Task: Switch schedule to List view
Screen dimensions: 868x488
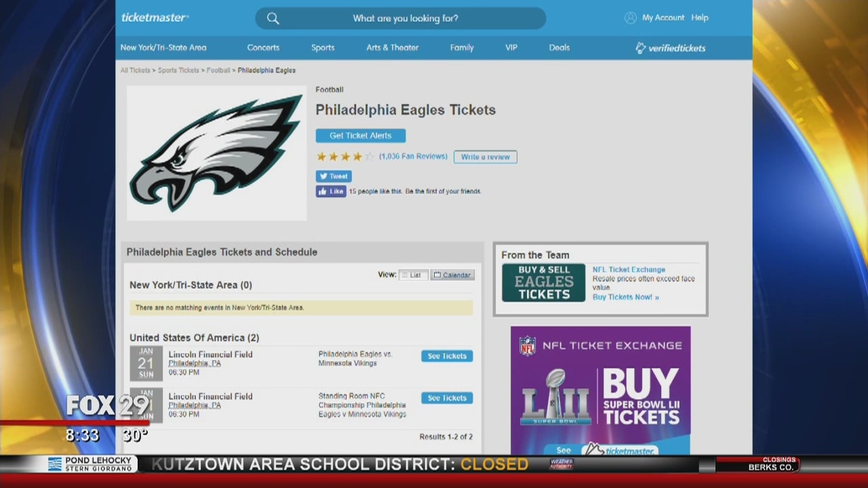Action: [x=413, y=275]
